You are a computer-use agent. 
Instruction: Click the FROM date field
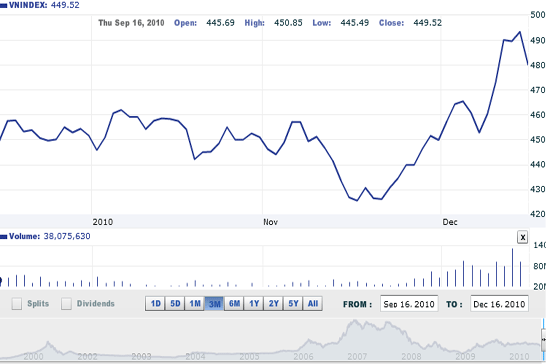409,304
